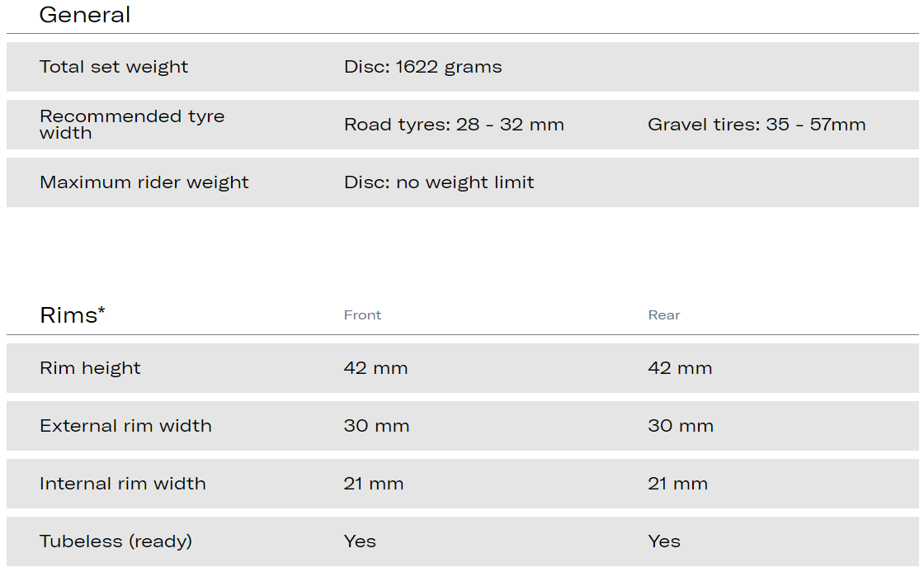
Task: Click the Front column header
Action: 362,315
